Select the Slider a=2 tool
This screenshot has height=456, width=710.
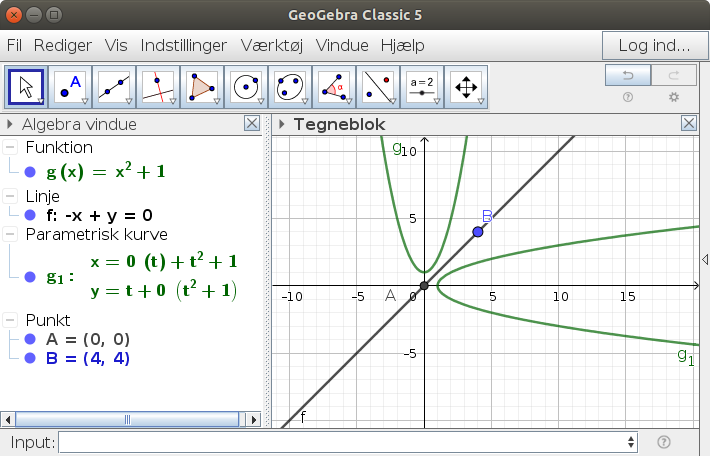[422, 87]
